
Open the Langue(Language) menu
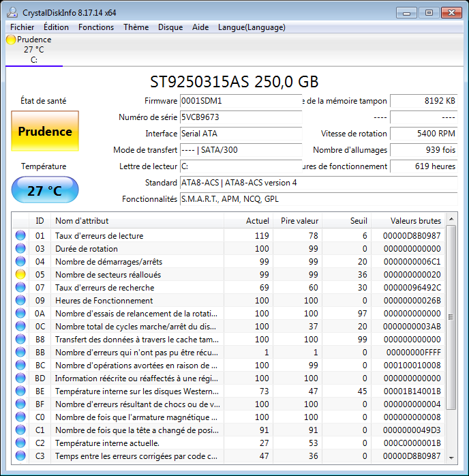coord(252,27)
